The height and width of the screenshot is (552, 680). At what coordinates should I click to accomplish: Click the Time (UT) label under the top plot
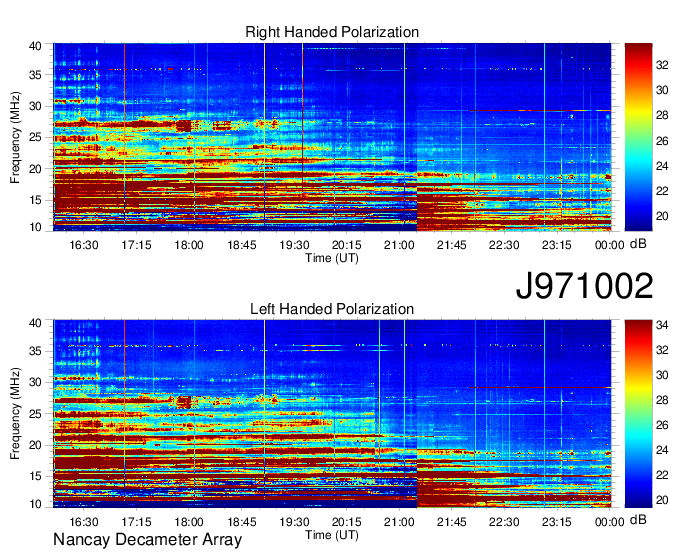point(332,258)
